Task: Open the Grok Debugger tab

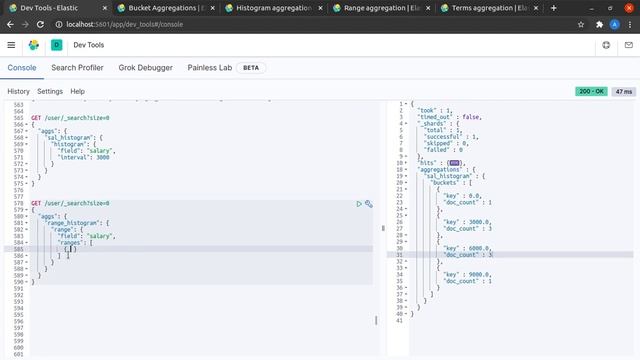Action: pos(145,68)
